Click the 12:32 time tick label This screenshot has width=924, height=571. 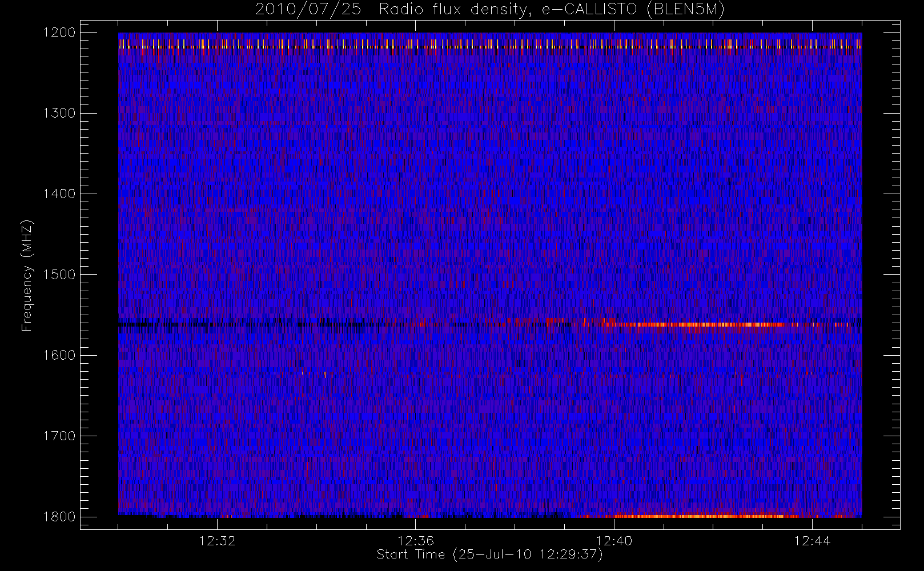pos(218,541)
